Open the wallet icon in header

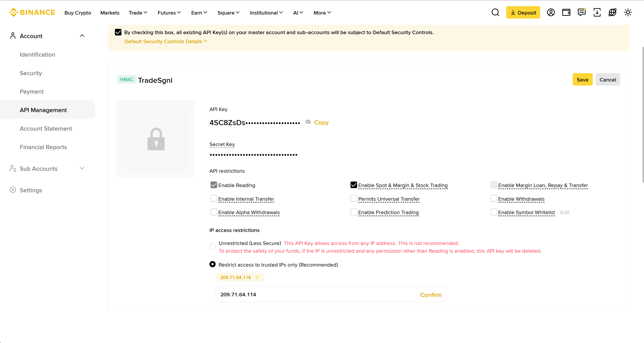click(x=566, y=12)
